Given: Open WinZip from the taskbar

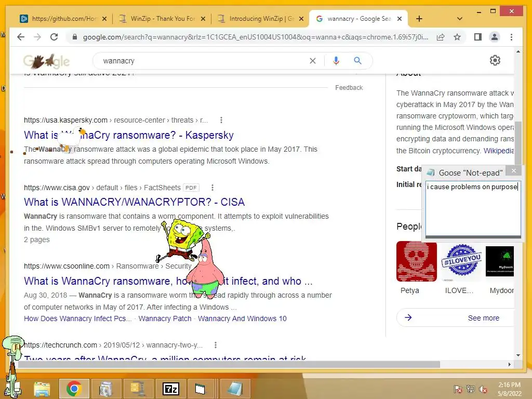Looking at the screenshot, I should tap(138, 389).
